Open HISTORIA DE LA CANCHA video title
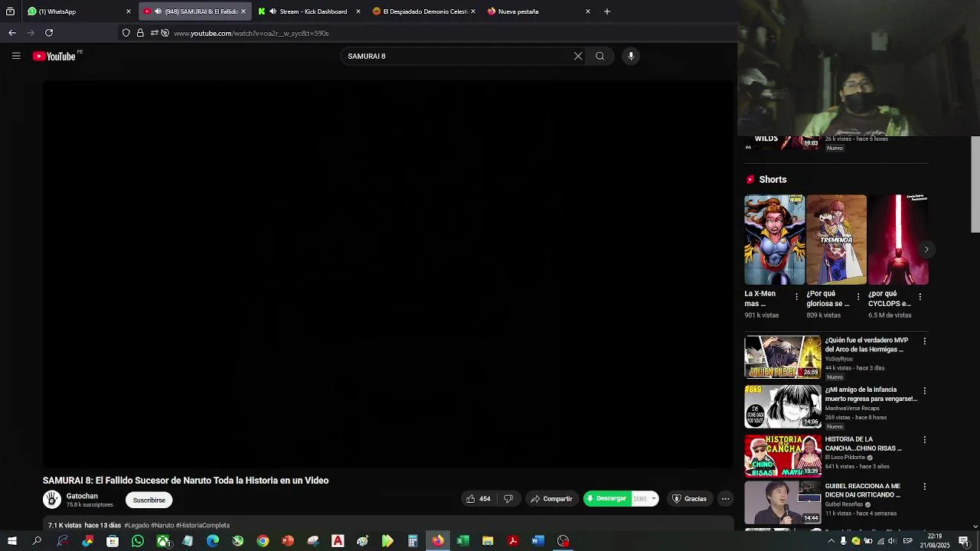The image size is (980, 551). [x=863, y=444]
